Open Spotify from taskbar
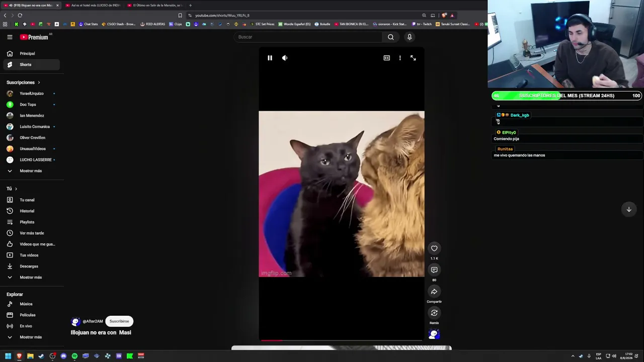 click(74, 356)
